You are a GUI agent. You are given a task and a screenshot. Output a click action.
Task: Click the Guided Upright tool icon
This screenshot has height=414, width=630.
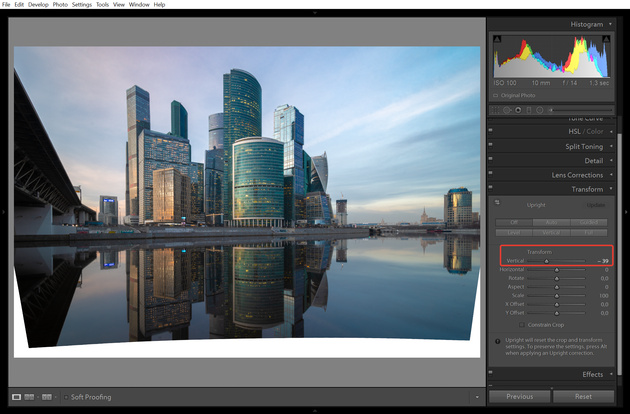[x=497, y=203]
